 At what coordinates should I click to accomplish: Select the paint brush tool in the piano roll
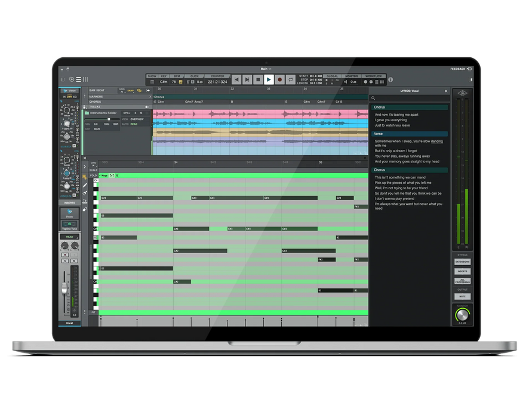click(85, 193)
